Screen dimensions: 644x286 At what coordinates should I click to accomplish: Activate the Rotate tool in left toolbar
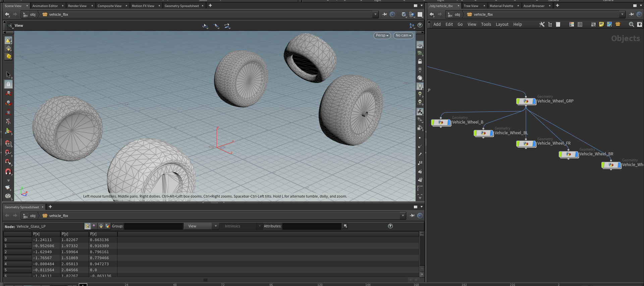pos(8,103)
